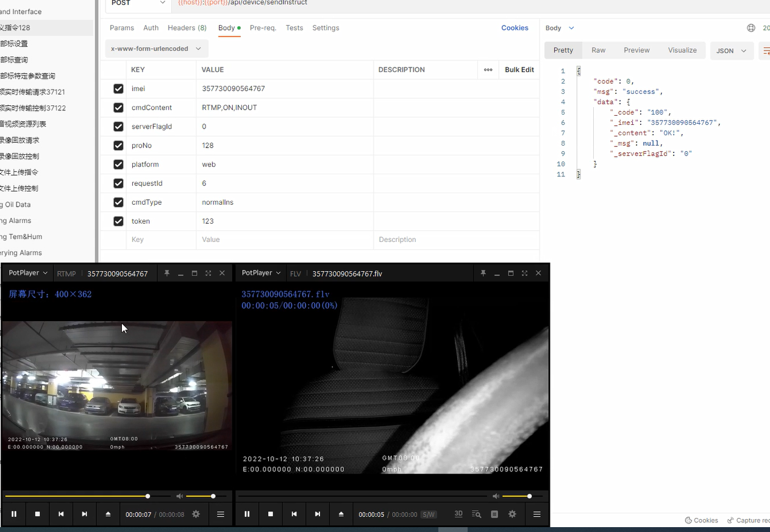Click the RTMP player volume slider
The width and height of the screenshot is (770, 532).
tap(201, 496)
